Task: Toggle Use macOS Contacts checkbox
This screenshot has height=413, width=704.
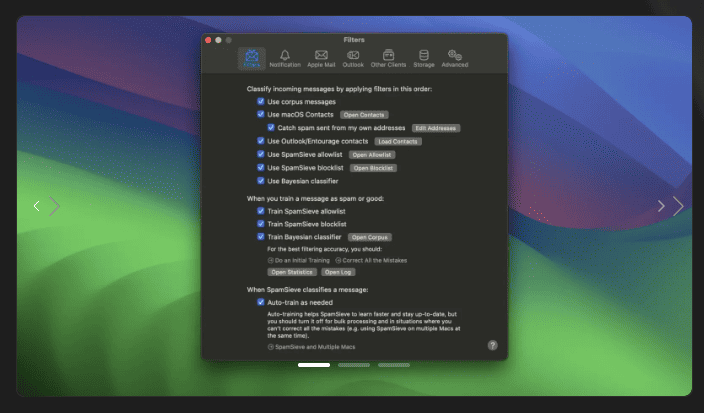Action: click(x=260, y=114)
